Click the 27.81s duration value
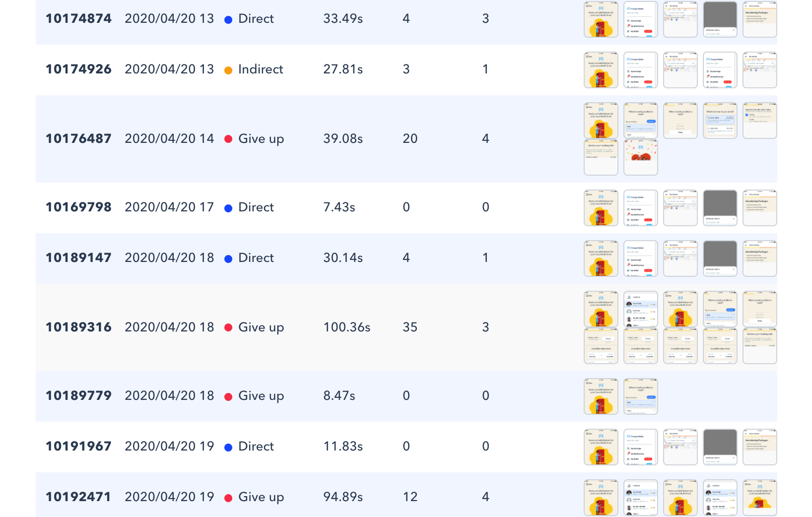The image size is (812, 517). tap(343, 69)
